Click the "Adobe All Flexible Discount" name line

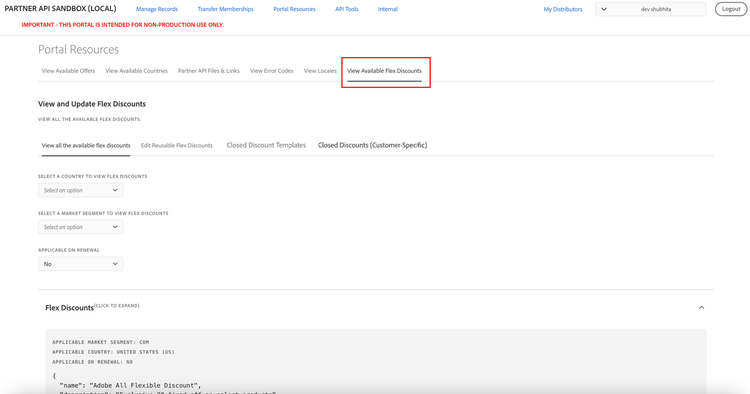pos(130,385)
